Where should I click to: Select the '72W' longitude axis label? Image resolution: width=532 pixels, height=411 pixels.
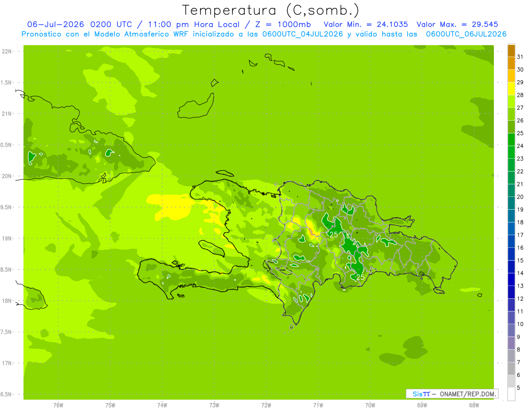click(266, 405)
